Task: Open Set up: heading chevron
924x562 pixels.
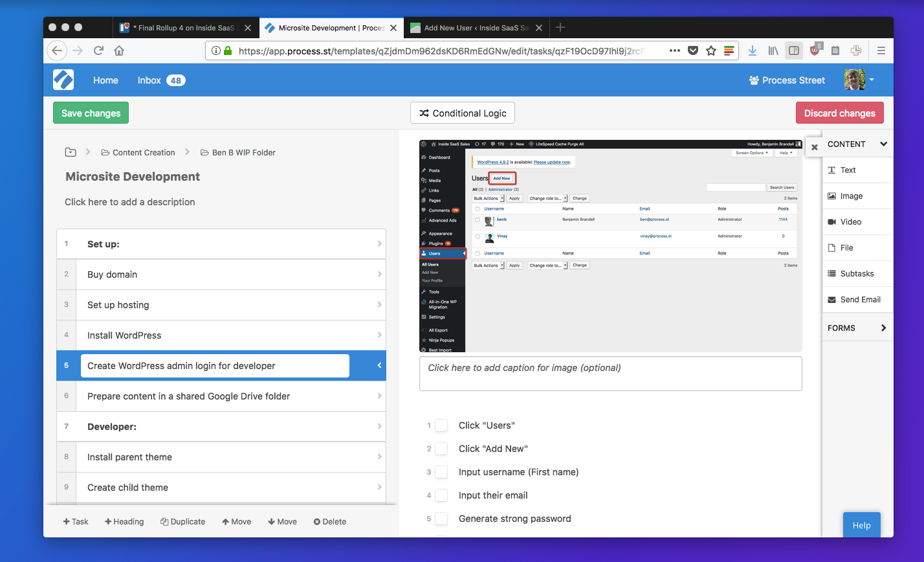Action: (x=379, y=244)
